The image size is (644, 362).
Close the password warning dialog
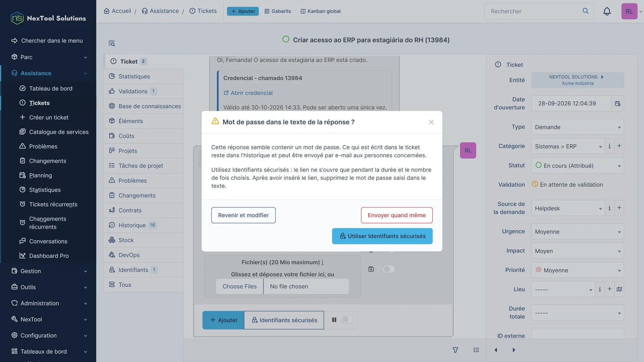coord(431,122)
